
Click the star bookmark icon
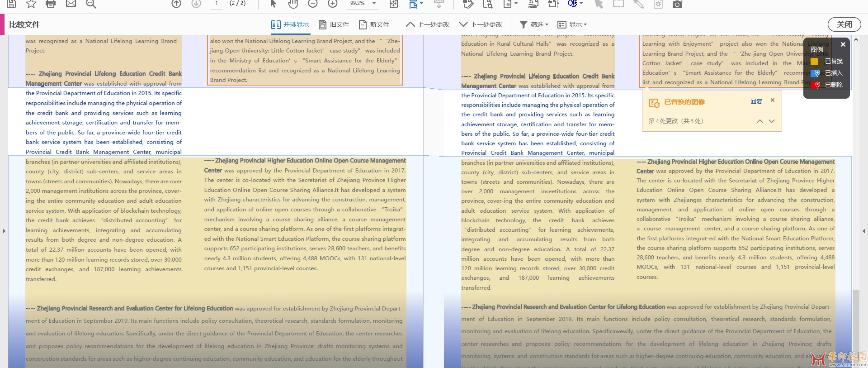(x=31, y=4)
